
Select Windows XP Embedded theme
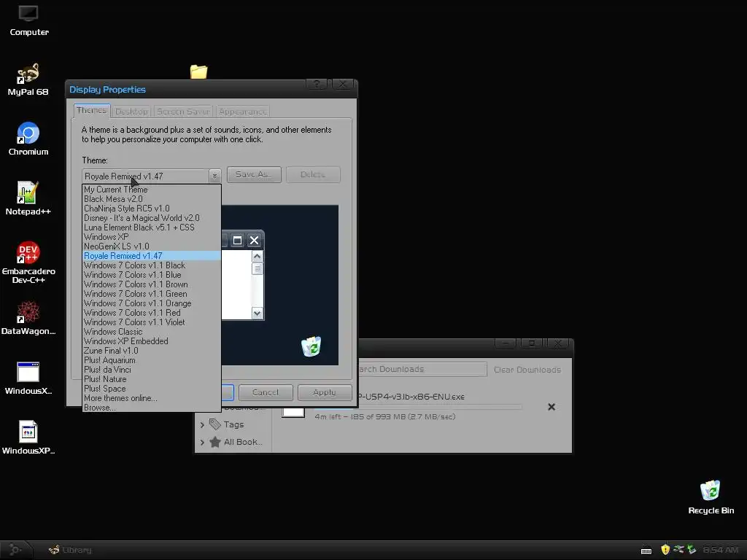click(152, 341)
